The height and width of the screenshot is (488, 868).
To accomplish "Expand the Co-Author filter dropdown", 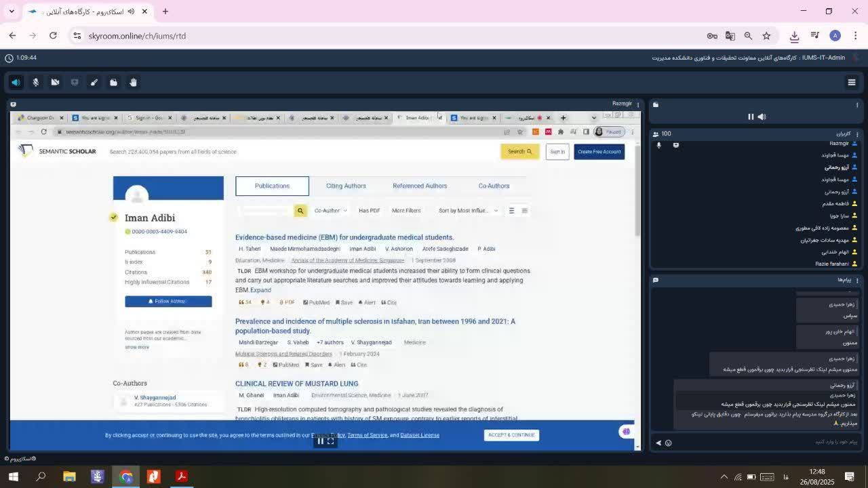I will click(330, 211).
